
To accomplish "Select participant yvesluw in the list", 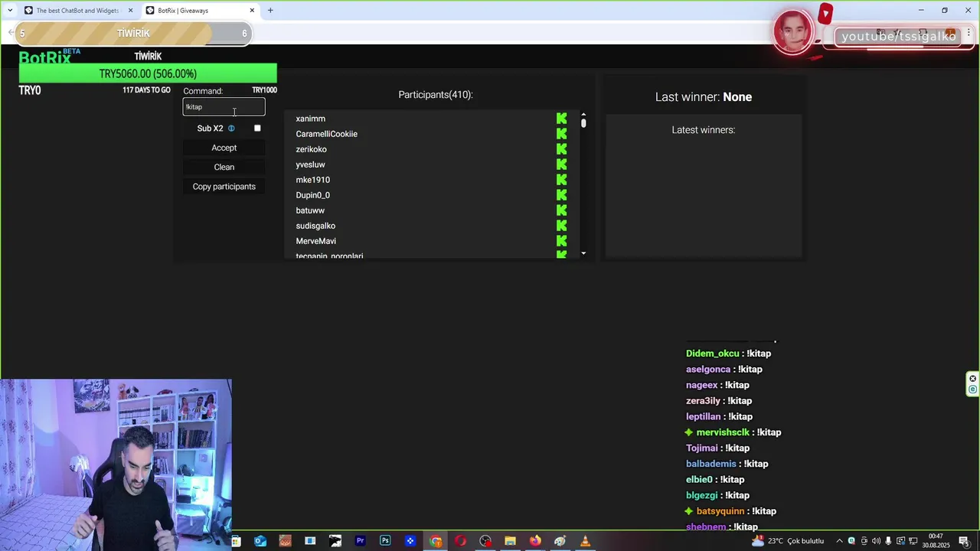I will pyautogui.click(x=311, y=165).
